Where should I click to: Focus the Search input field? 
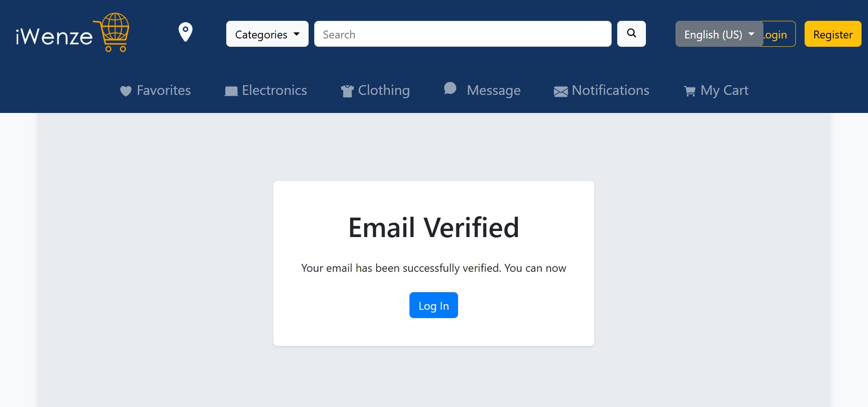(463, 34)
